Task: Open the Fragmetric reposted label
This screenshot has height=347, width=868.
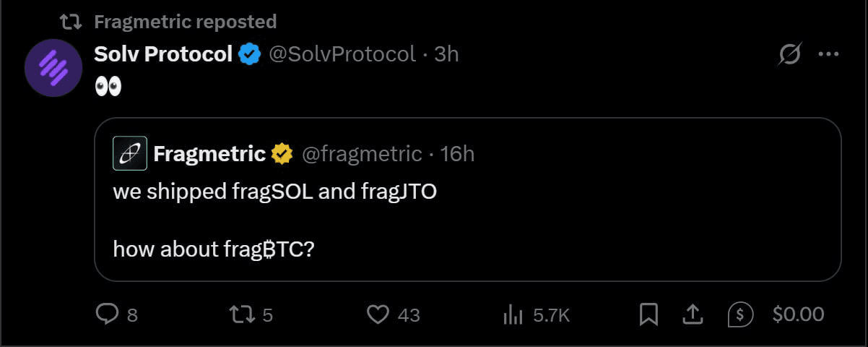Action: click(x=185, y=22)
